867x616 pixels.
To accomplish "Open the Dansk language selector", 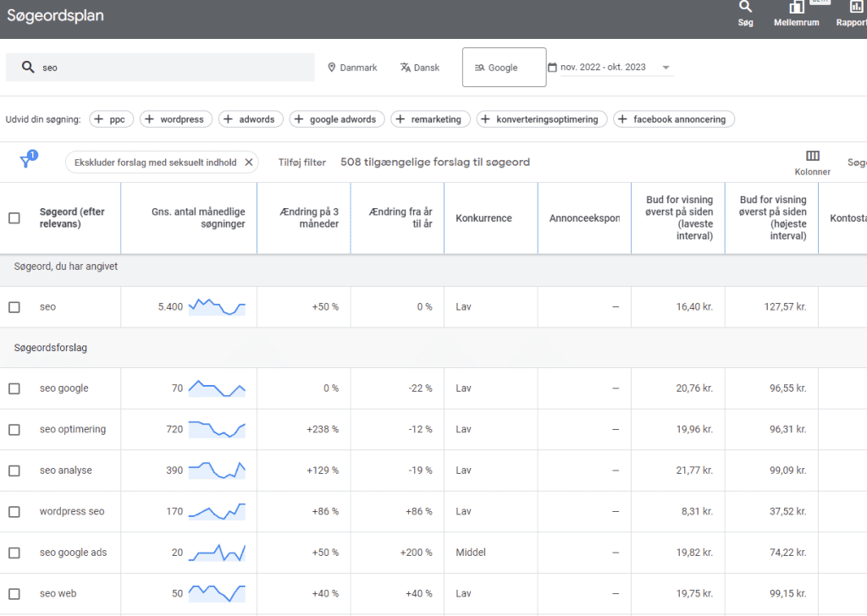I will coord(420,67).
